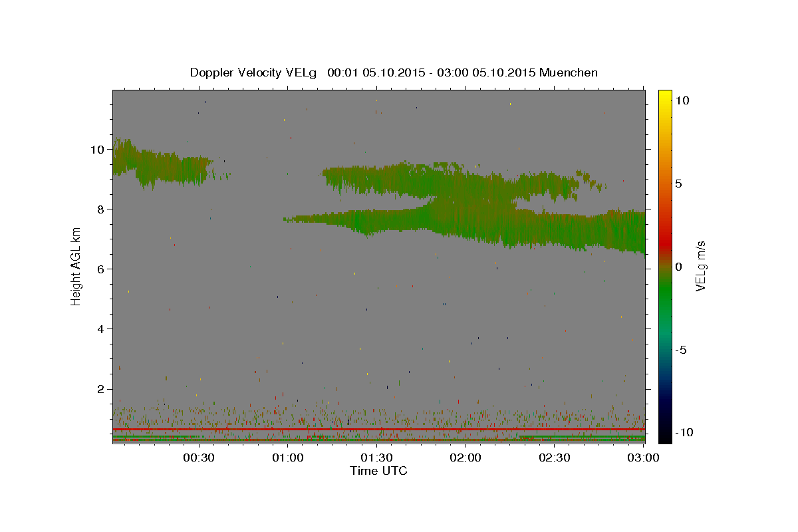Click the lower cloud layer near 7 km at 02:30
Viewport: 798px width, 532px height.
[x=555, y=229]
